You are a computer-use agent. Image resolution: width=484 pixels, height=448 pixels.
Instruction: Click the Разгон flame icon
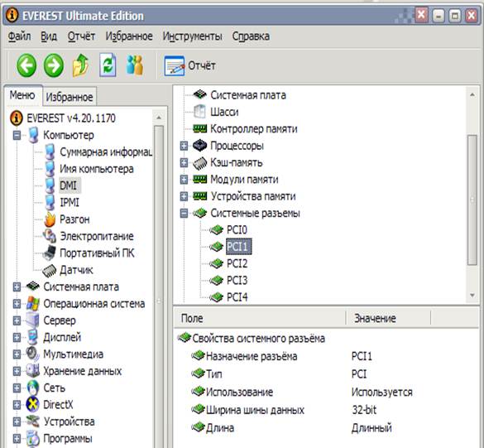click(50, 219)
